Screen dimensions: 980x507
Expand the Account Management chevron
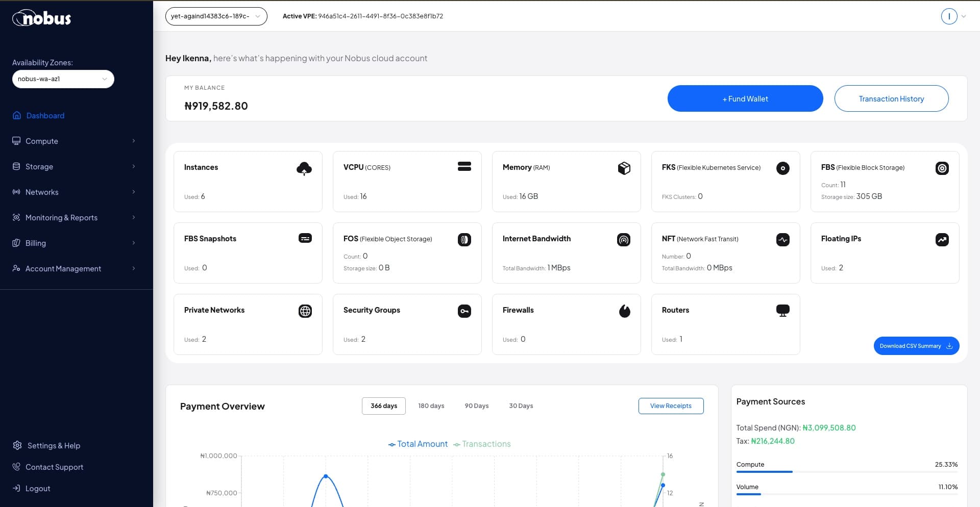coord(134,268)
